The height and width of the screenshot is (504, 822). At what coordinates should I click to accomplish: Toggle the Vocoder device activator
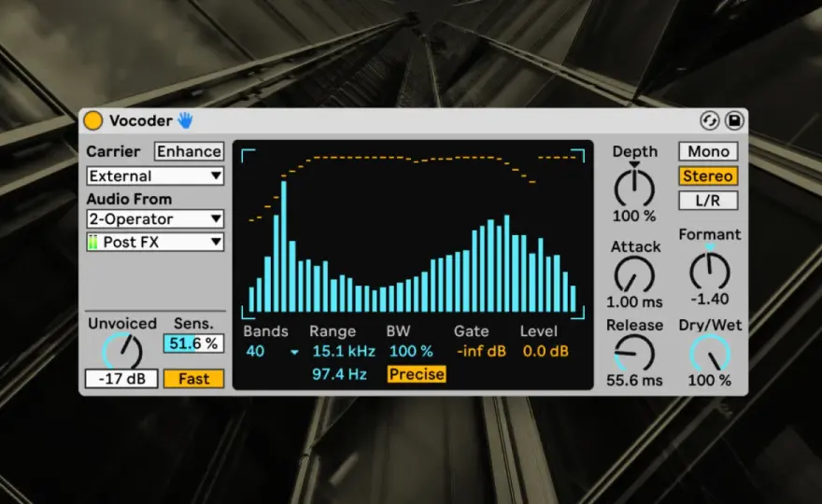[x=92, y=120]
